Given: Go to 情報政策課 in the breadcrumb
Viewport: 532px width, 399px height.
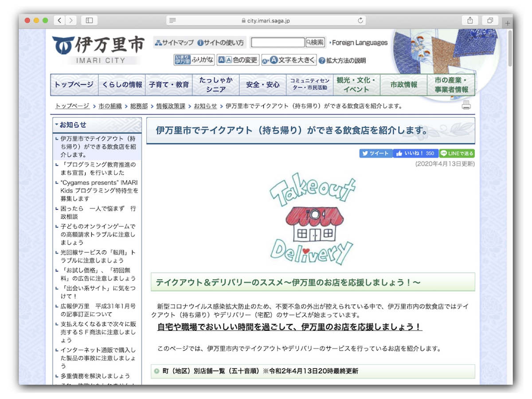Looking at the screenshot, I should pos(171,106).
